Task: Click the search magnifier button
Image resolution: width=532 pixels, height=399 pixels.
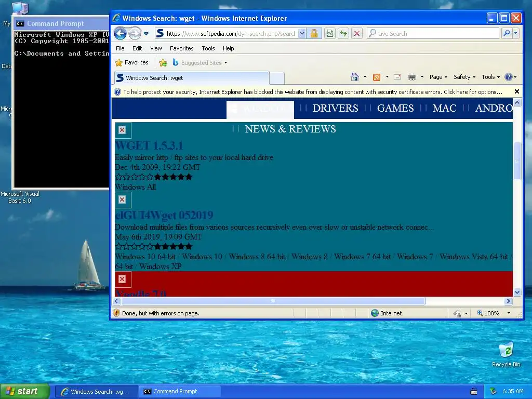Action: point(507,33)
